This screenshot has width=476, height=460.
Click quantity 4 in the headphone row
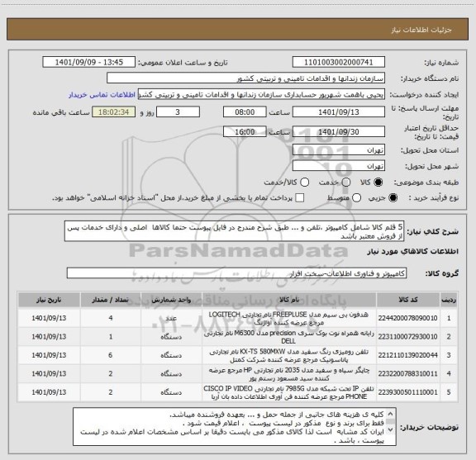pyautogui.click(x=111, y=318)
